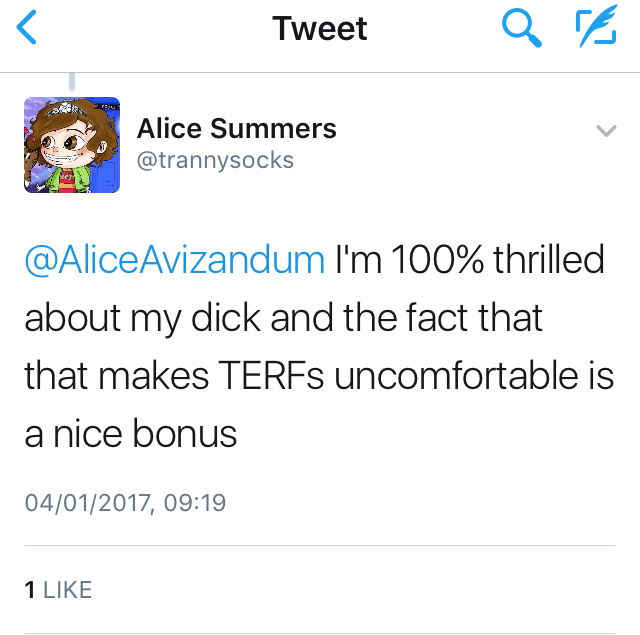Screen dimensions: 640x635
Task: Expand the tweet options chevron
Action: click(x=606, y=131)
